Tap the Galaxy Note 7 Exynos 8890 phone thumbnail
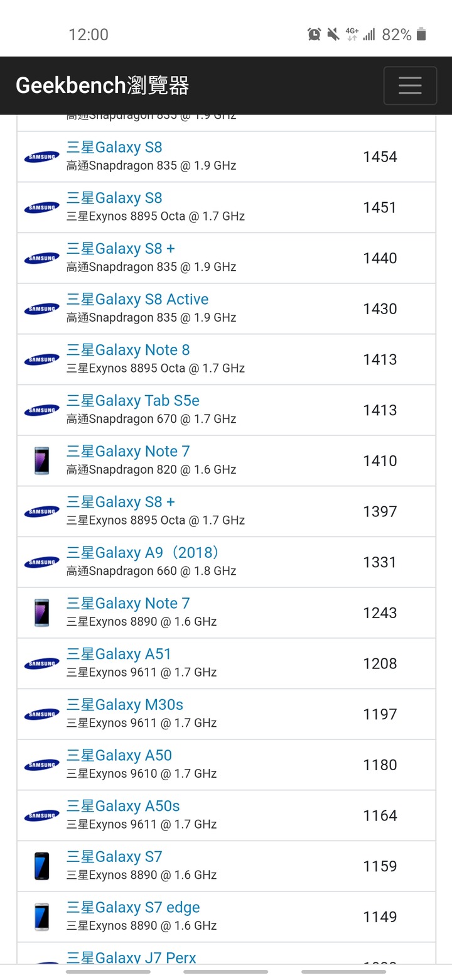Image resolution: width=452 pixels, height=980 pixels. tap(41, 612)
